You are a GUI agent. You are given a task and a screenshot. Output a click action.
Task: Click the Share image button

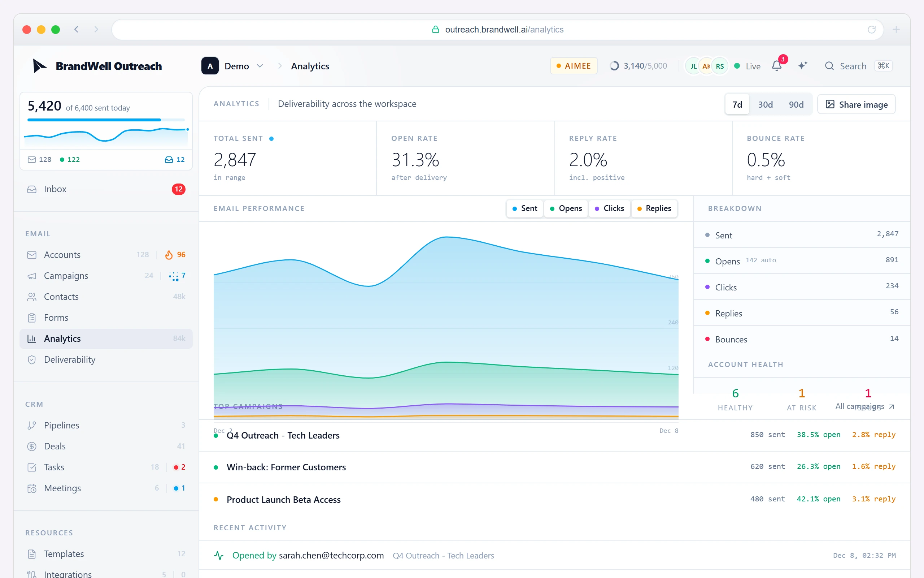point(857,104)
